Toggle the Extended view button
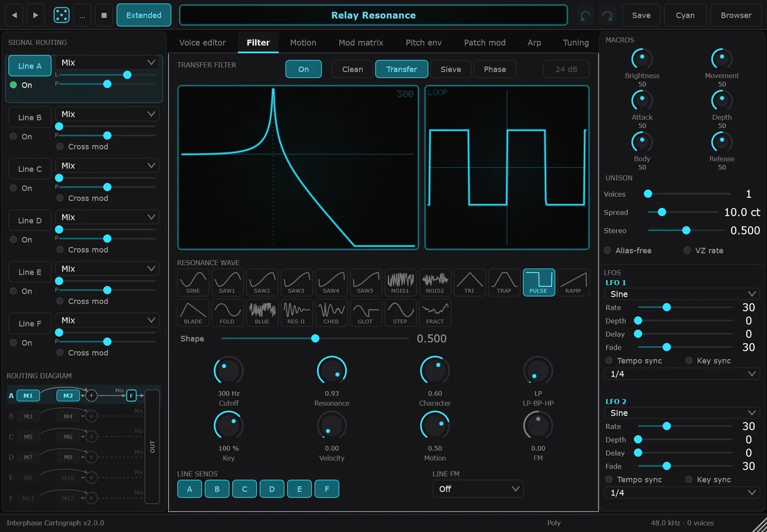The height and width of the screenshot is (532, 767). (144, 15)
